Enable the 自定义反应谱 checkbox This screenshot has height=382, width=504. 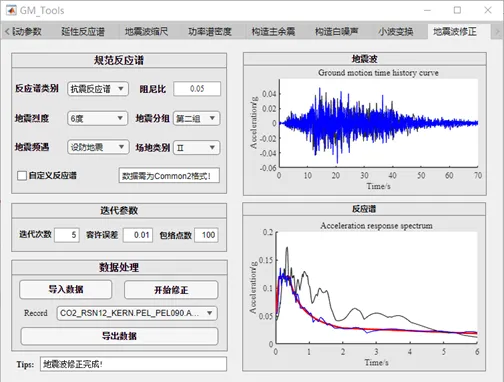click(22, 176)
